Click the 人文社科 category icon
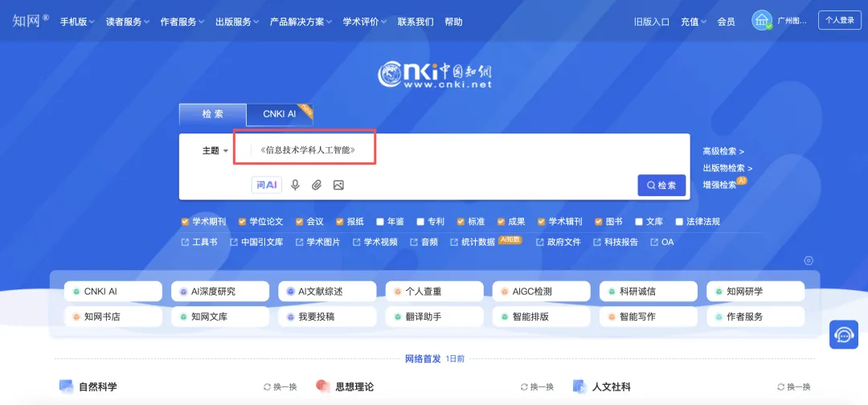The width and height of the screenshot is (868, 405). coord(579,387)
